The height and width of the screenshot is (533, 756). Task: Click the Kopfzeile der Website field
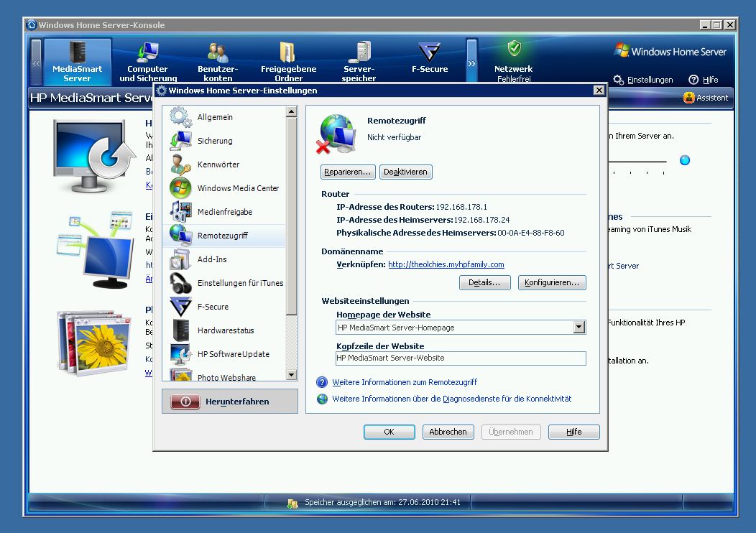tap(461, 358)
